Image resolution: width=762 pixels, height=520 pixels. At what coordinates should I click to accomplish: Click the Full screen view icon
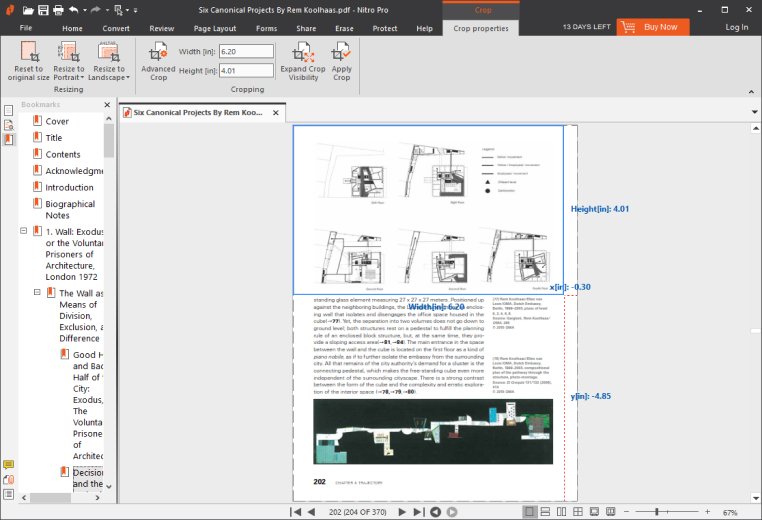point(594,512)
